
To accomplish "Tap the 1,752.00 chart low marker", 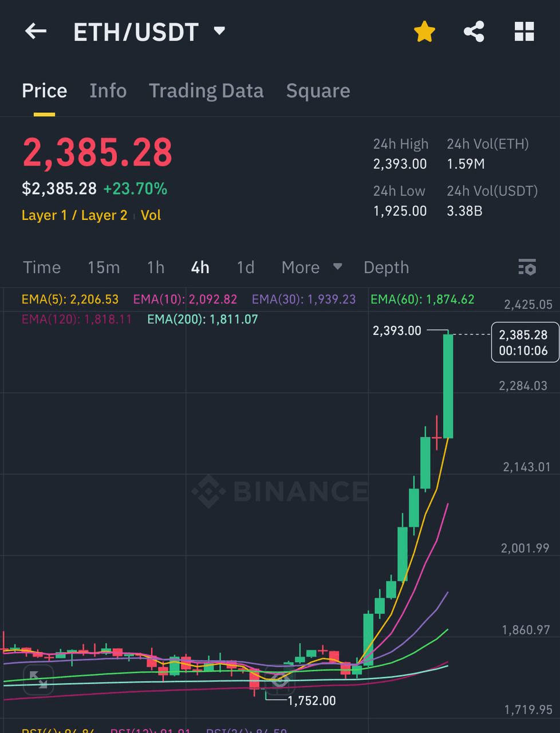I will (311, 700).
